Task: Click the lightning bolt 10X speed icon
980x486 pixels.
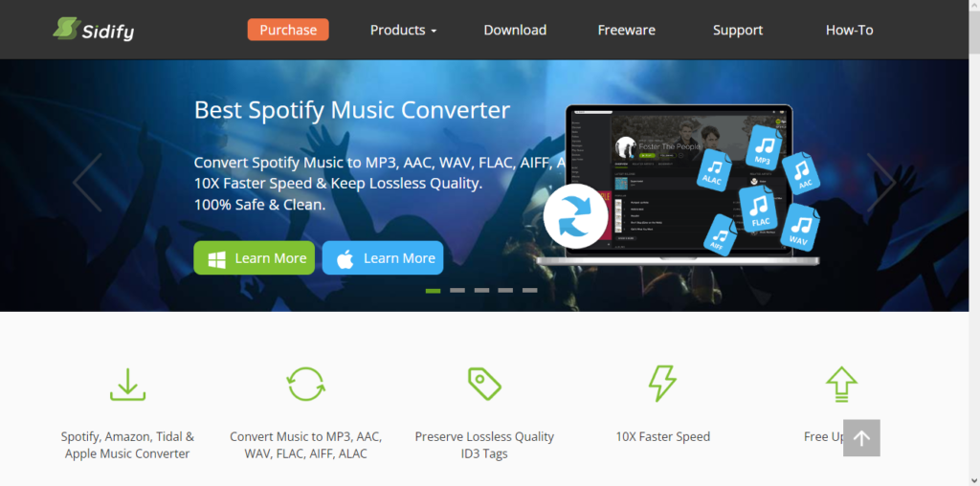Action: [662, 384]
